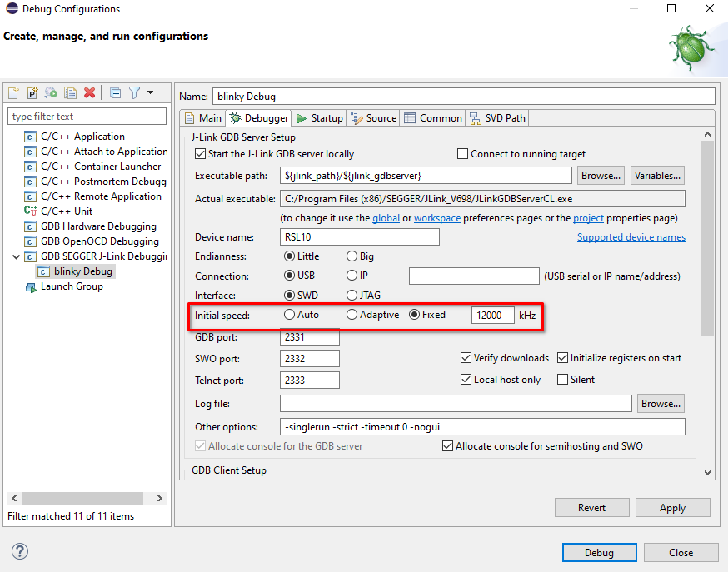The width and height of the screenshot is (728, 572).
Task: Choose JTAG as the interface
Action: click(x=352, y=296)
